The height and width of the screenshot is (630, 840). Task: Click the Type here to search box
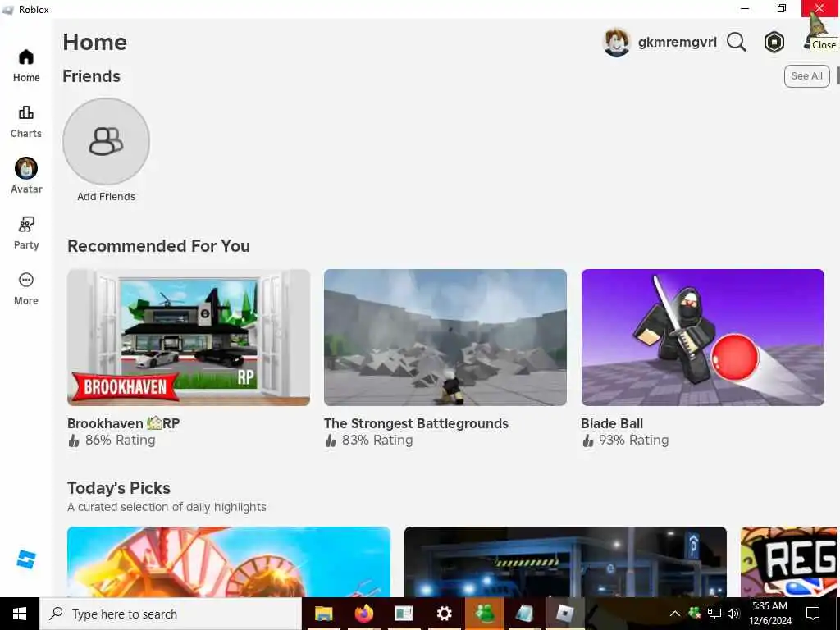171,614
